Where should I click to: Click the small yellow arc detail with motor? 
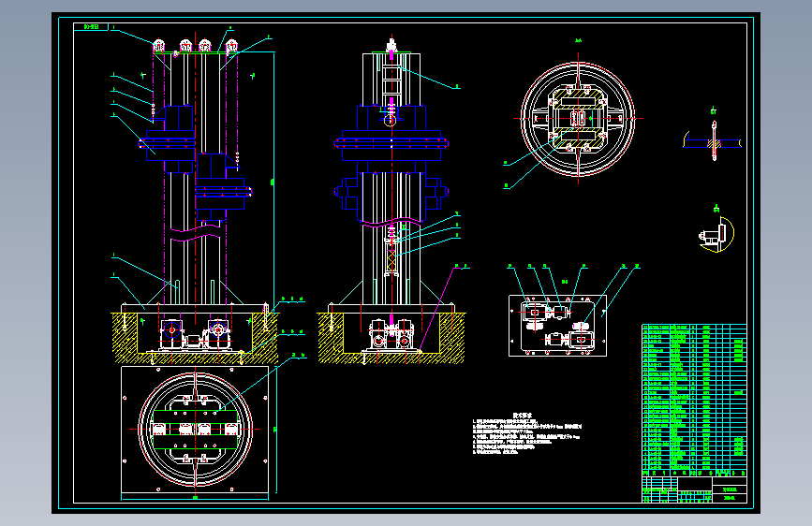[x=716, y=235]
